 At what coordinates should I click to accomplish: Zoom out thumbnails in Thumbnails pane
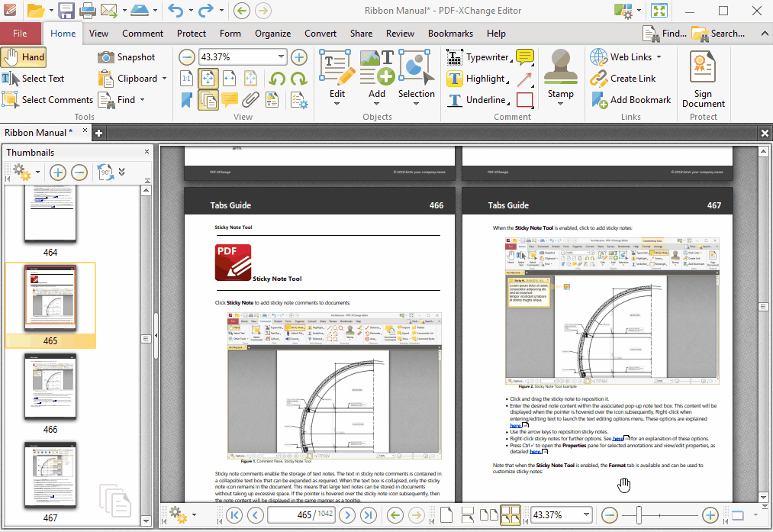[79, 172]
